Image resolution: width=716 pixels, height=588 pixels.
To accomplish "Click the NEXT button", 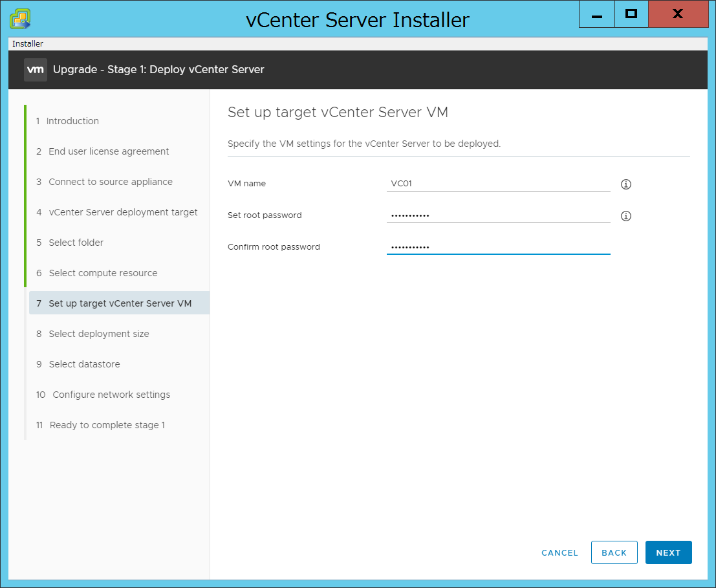I will tap(668, 552).
